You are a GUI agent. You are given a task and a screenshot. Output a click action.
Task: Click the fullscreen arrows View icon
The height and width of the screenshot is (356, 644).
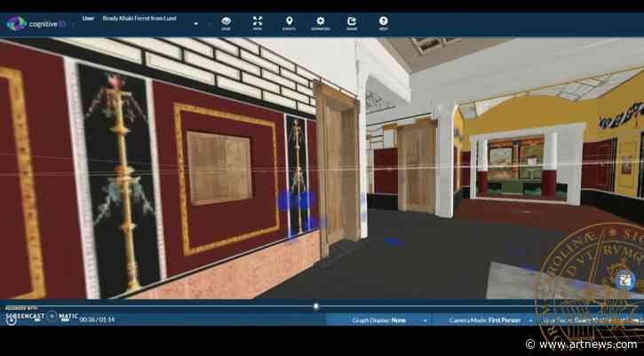[258, 23]
